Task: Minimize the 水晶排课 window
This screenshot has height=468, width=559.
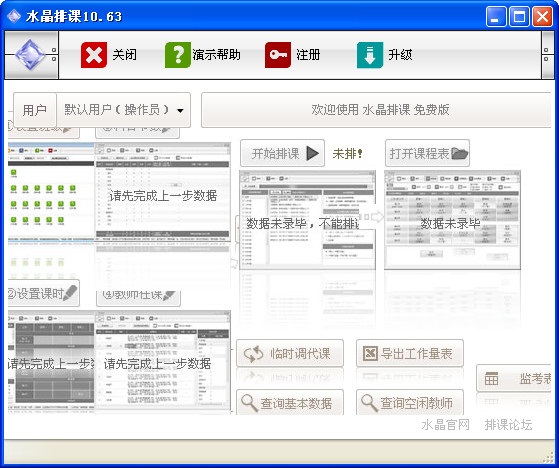Action: coord(496,17)
